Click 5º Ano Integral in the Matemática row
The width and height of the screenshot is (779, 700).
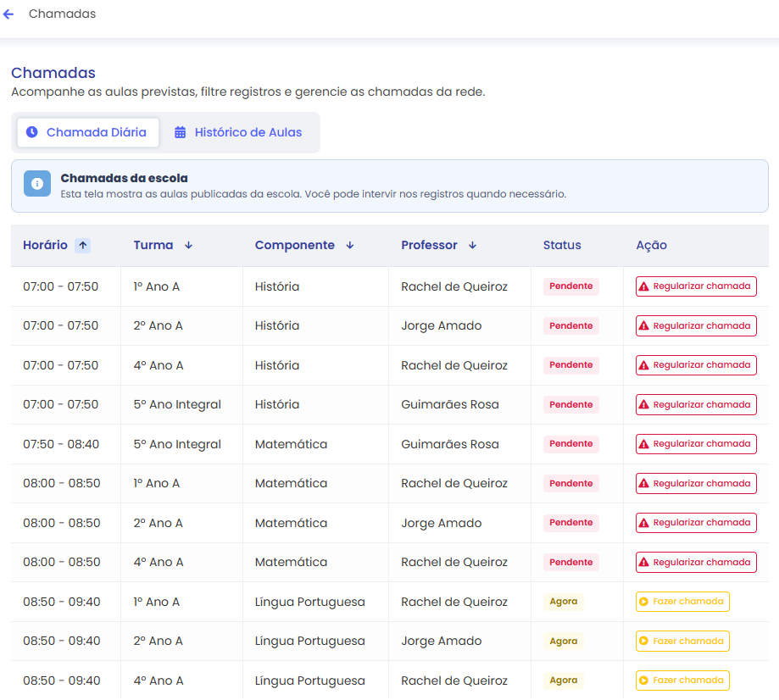coord(177,445)
